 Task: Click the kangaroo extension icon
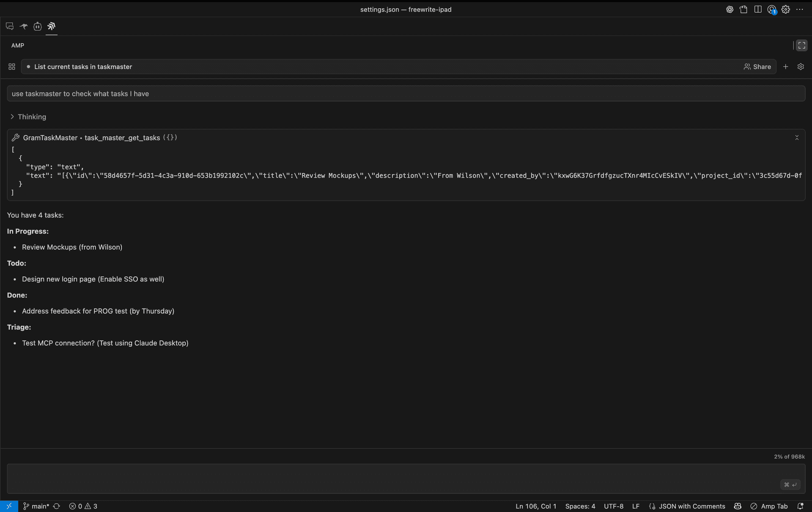pos(23,26)
